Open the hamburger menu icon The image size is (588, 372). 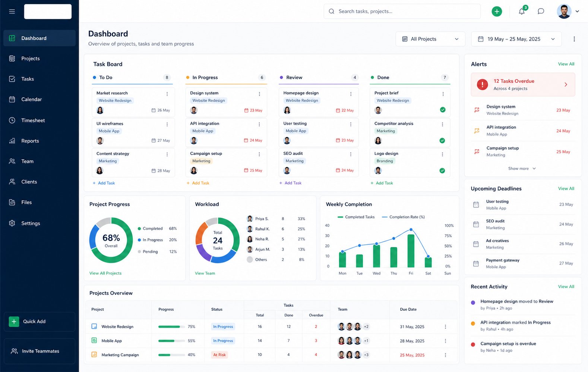[12, 12]
